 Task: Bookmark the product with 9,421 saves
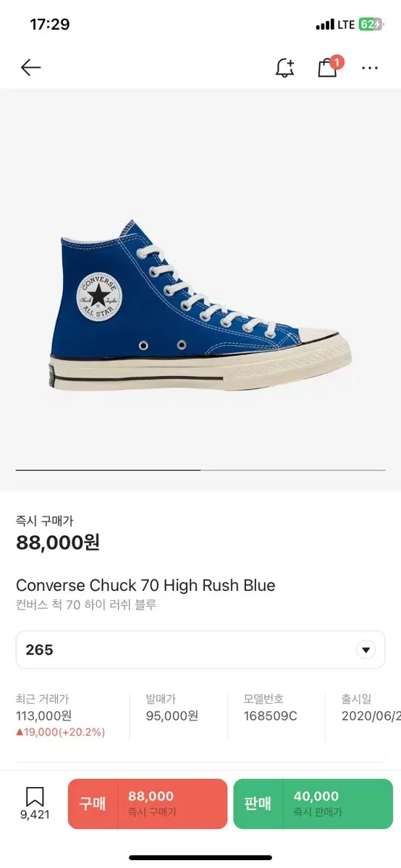pos(35,804)
